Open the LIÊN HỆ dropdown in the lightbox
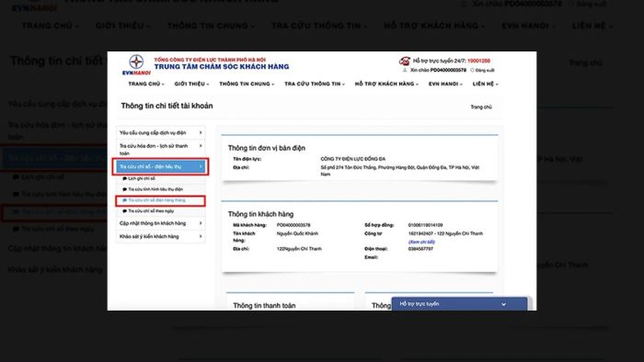644x362 pixels. tap(485, 84)
